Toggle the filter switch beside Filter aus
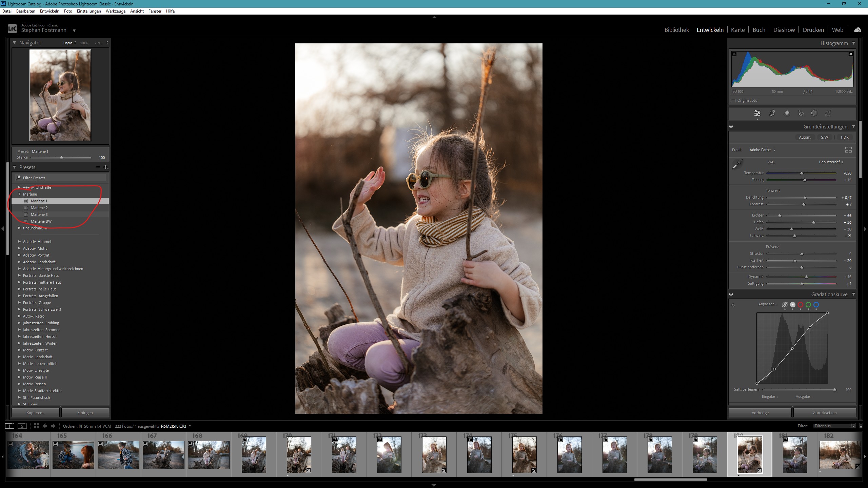Viewport: 868px width, 488px height. click(x=861, y=426)
